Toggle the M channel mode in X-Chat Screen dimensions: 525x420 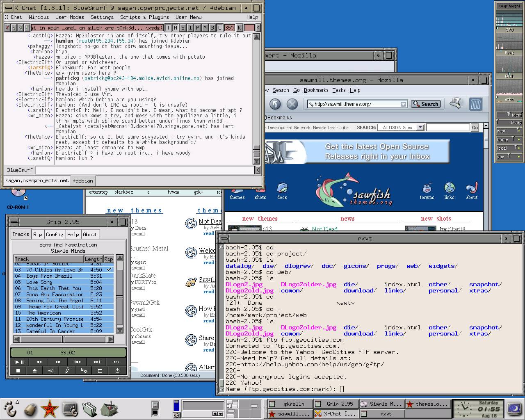pyautogui.click(x=205, y=28)
